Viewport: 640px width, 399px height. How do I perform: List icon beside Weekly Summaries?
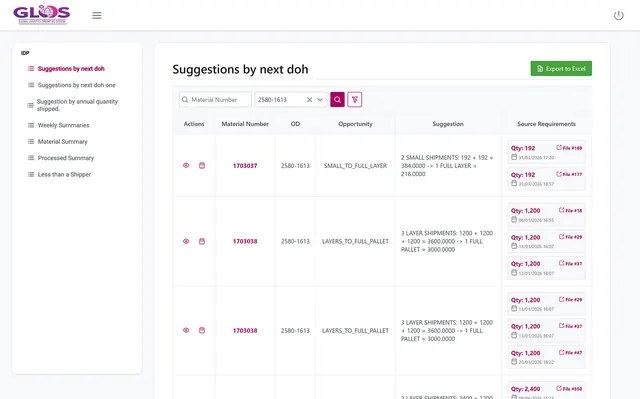point(31,125)
